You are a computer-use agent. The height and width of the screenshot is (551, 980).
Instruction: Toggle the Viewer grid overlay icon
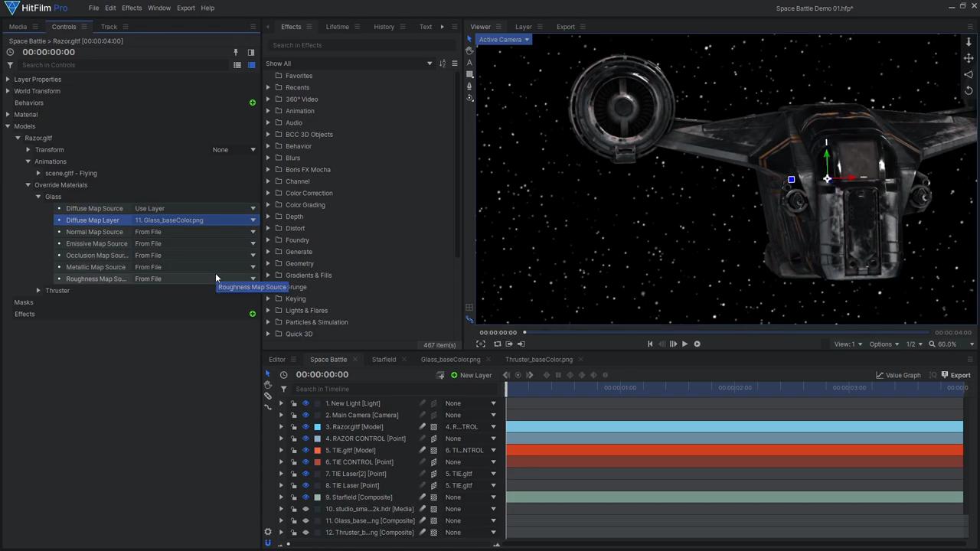click(469, 308)
